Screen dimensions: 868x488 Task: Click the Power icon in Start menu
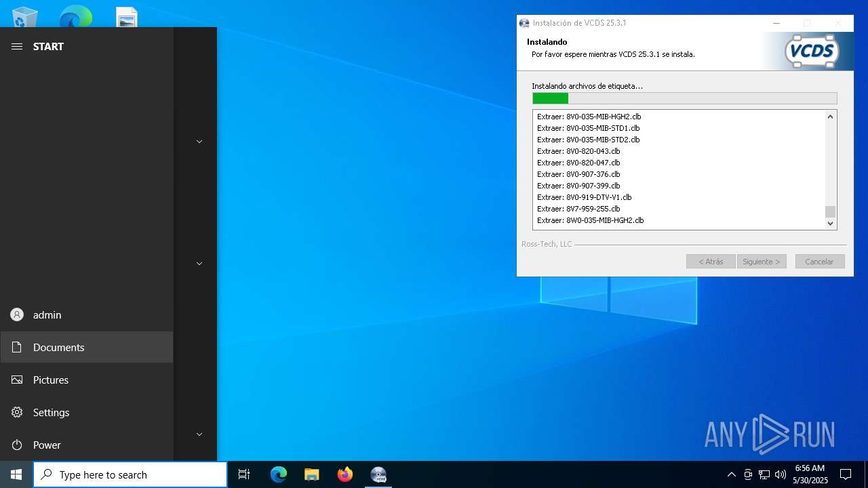[x=17, y=445]
